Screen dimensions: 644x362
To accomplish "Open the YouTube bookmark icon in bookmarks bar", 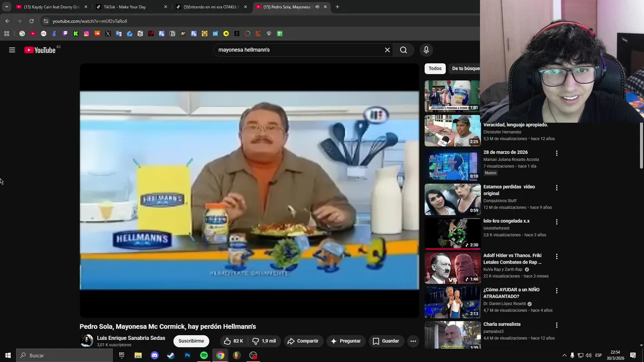I will click(x=33, y=34).
